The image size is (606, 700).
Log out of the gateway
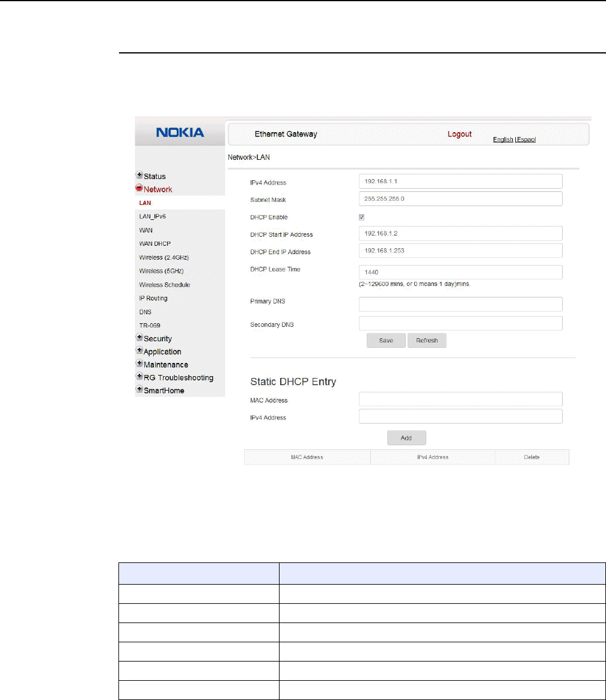(459, 134)
